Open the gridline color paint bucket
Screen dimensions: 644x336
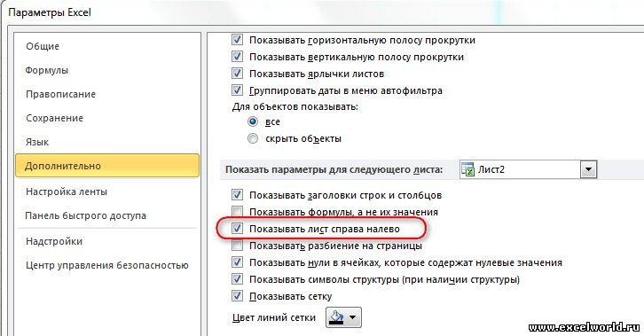coord(337,317)
